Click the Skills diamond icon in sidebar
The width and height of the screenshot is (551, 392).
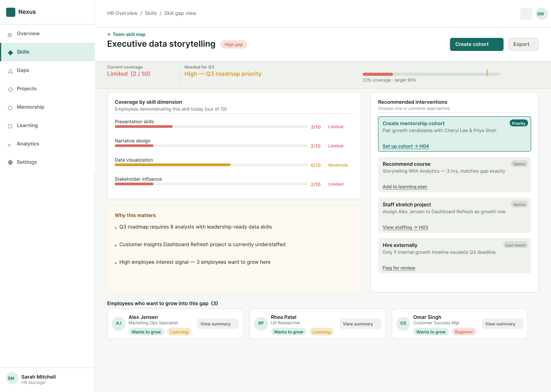coord(10,52)
